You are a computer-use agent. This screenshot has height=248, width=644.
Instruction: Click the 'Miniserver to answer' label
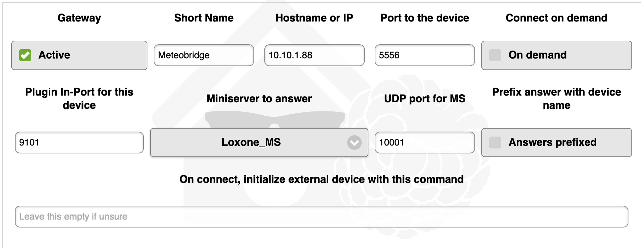pos(259,99)
